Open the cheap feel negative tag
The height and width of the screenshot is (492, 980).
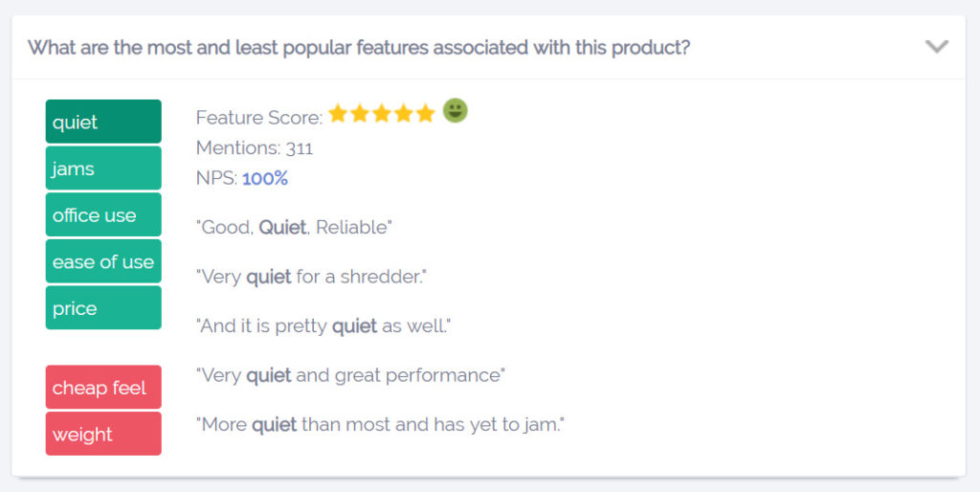coord(103,387)
